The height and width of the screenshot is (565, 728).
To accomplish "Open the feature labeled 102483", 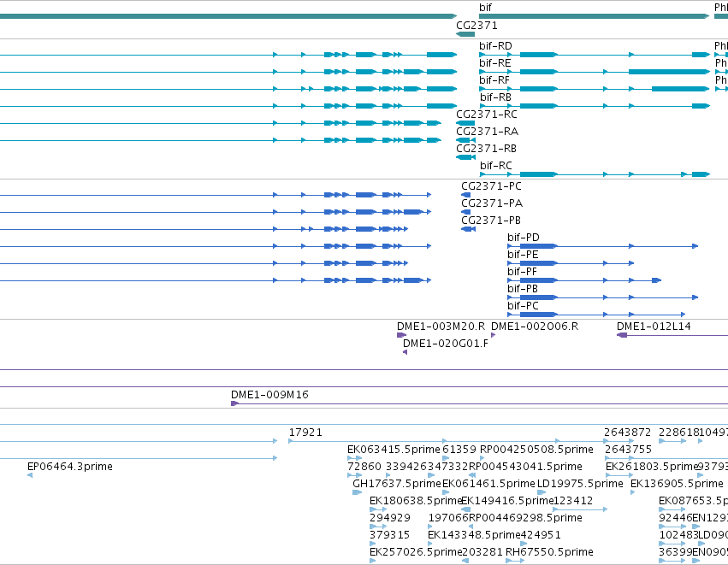I will pos(678,535).
